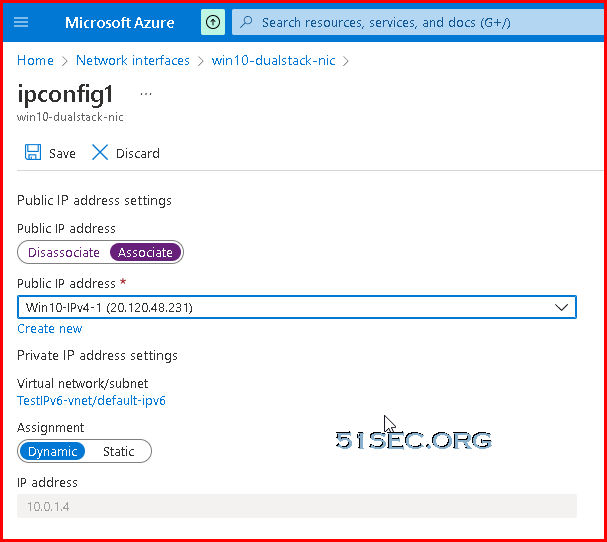Select Associate for public IP address
Viewport: 607px width, 542px height.
coord(145,252)
